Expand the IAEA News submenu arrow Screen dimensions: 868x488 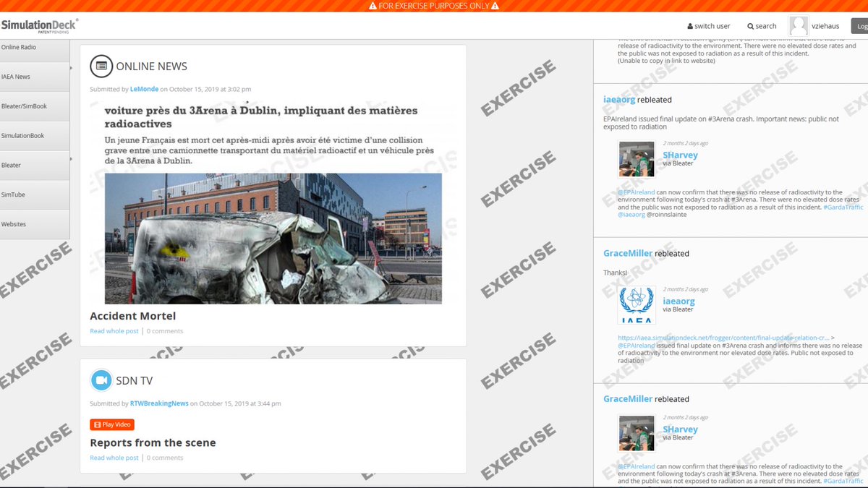[x=71, y=69]
